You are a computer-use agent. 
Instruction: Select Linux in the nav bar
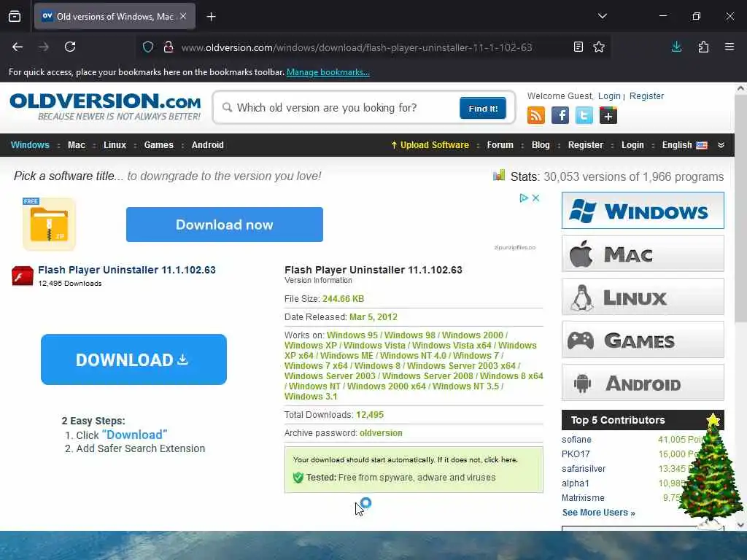[x=115, y=145]
